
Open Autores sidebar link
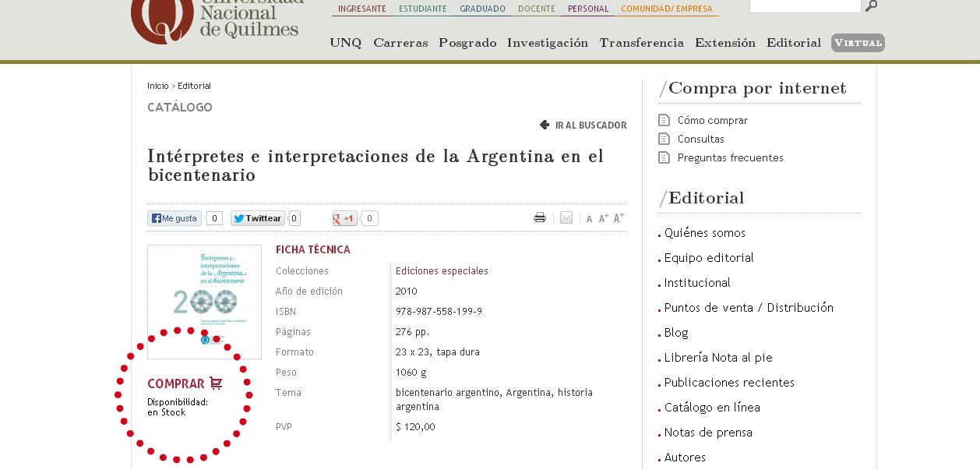[685, 458]
